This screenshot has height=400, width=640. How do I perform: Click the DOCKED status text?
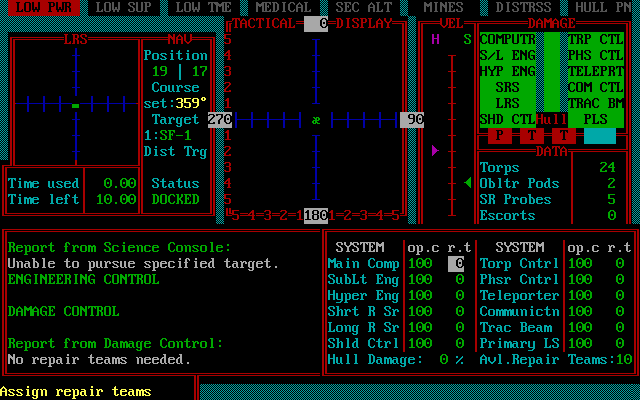point(176,199)
